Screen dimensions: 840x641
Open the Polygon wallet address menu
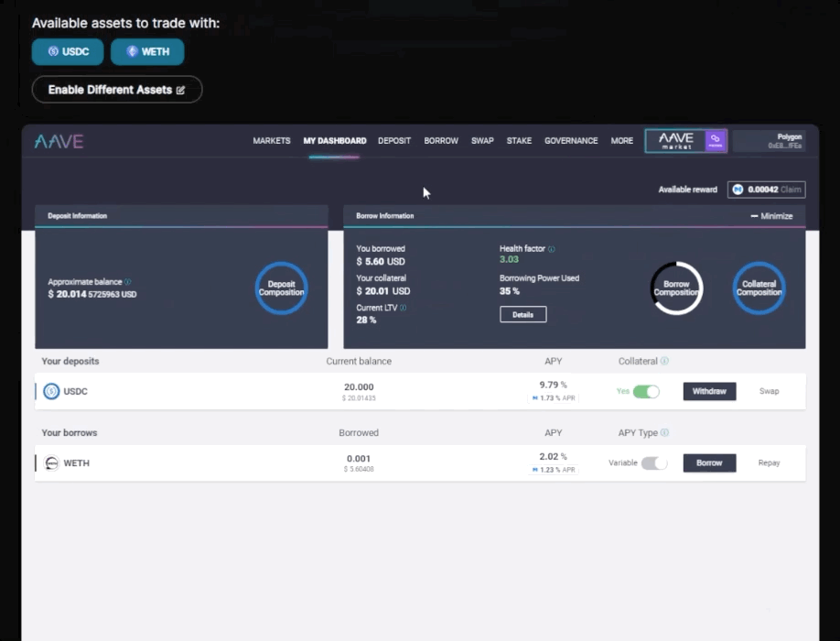770,141
